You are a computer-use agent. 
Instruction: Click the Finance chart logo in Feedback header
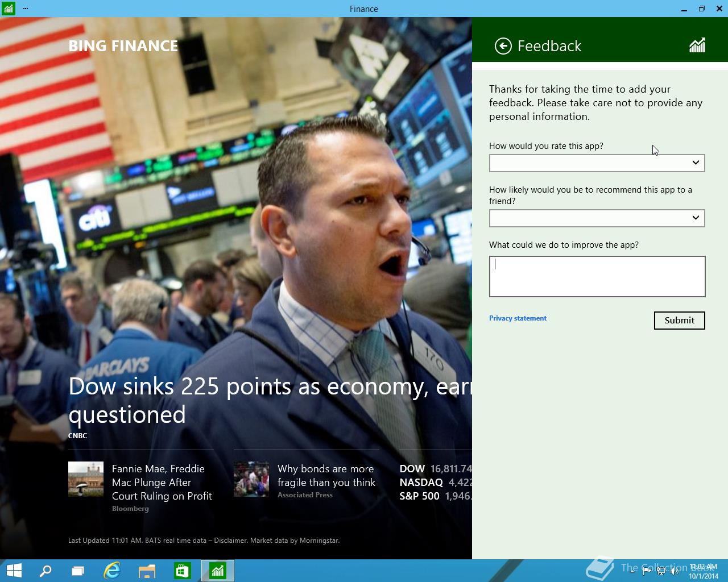tap(697, 45)
